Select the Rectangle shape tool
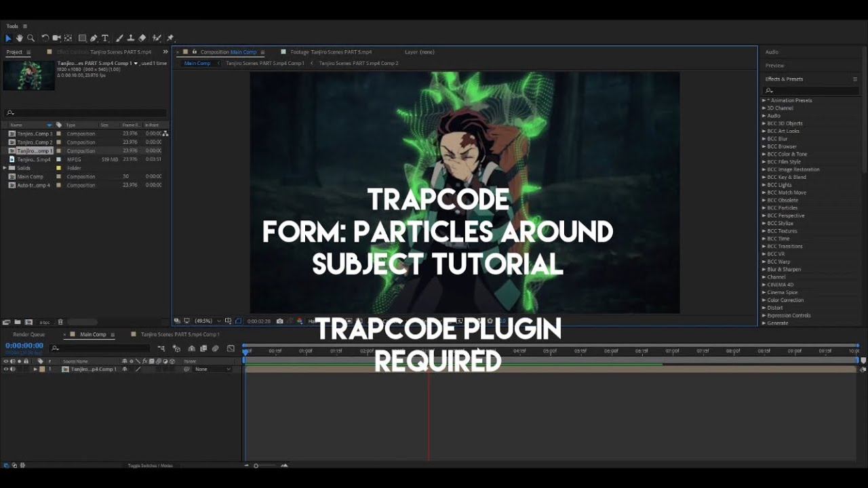This screenshot has width=868, height=488. click(x=82, y=38)
